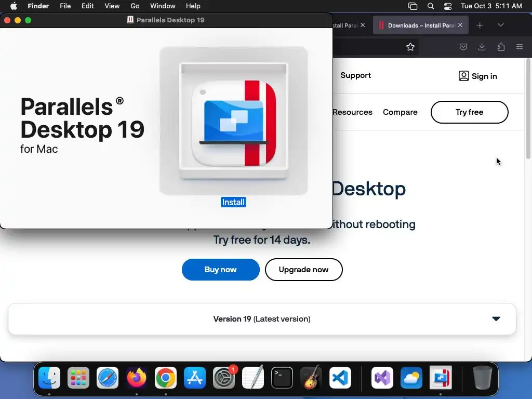Open Visual Studio Code from the Dock
Image resolution: width=532 pixels, height=399 pixels.
pos(340,378)
